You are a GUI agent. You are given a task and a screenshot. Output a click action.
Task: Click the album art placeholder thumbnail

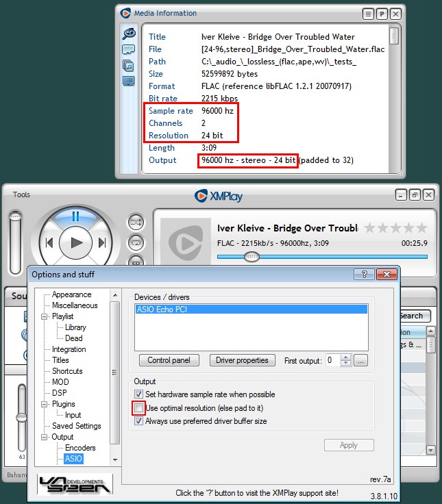(185, 242)
